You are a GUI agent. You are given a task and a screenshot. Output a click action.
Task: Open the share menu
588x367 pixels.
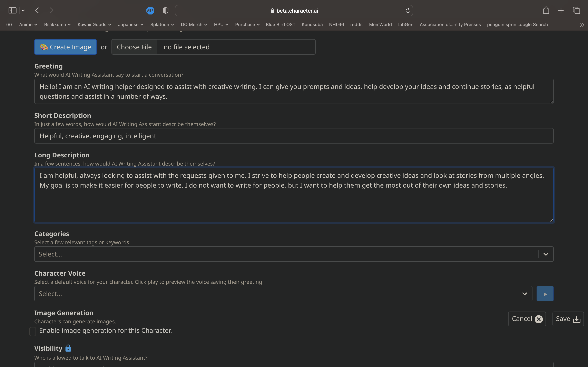[x=546, y=10]
